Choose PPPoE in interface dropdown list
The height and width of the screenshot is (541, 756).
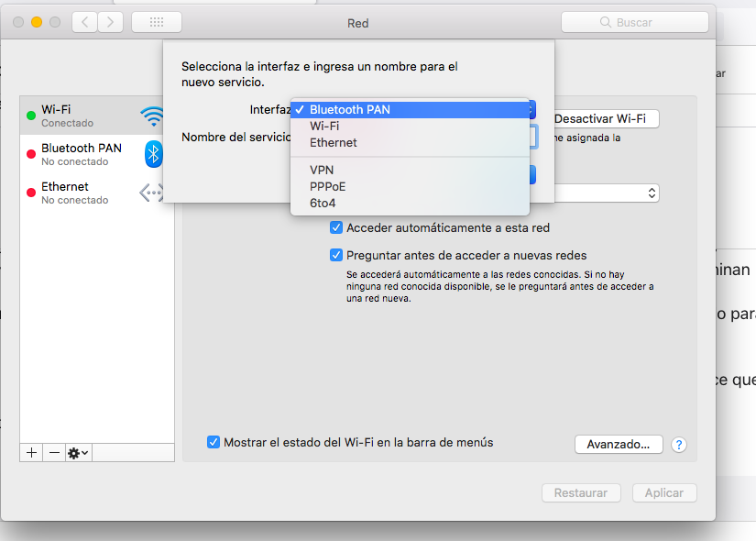click(410, 186)
